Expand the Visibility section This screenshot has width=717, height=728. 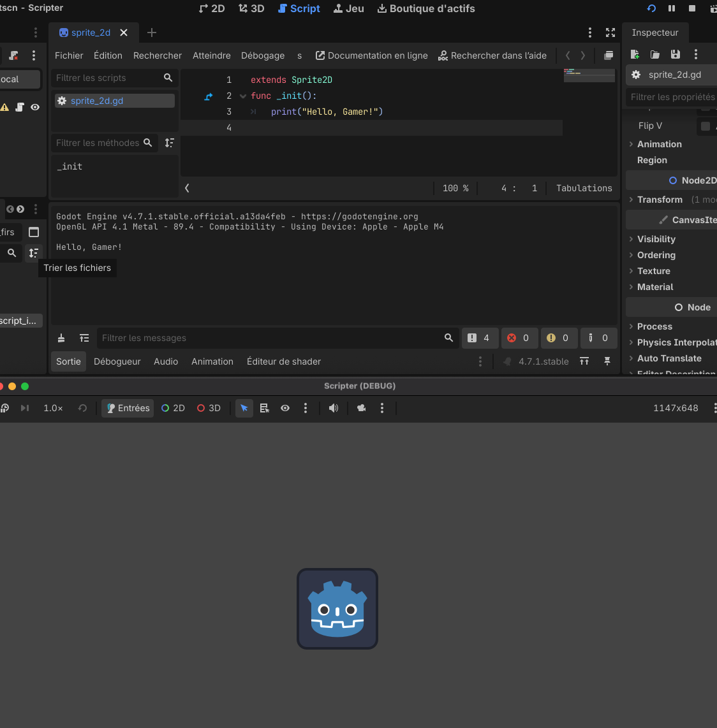[x=656, y=239]
